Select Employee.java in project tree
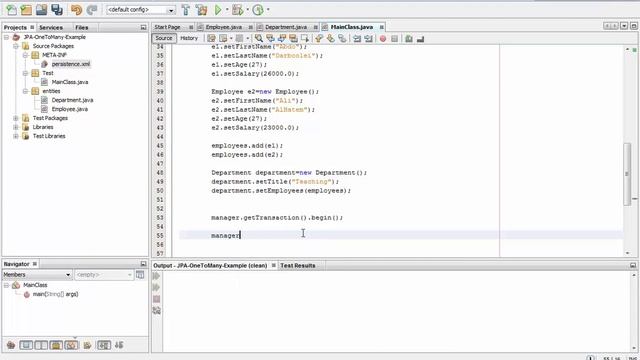 70,109
